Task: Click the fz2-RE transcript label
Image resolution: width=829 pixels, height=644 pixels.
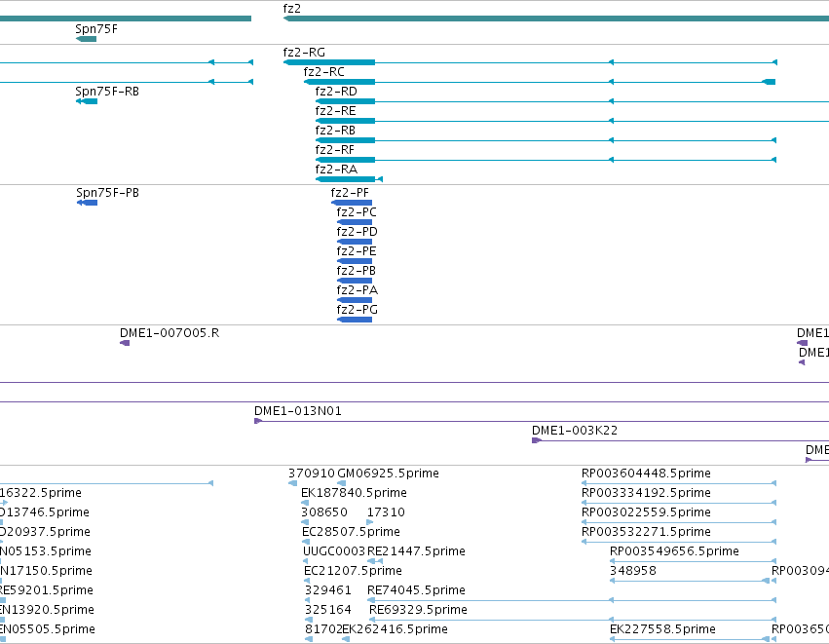Action: tap(336, 111)
